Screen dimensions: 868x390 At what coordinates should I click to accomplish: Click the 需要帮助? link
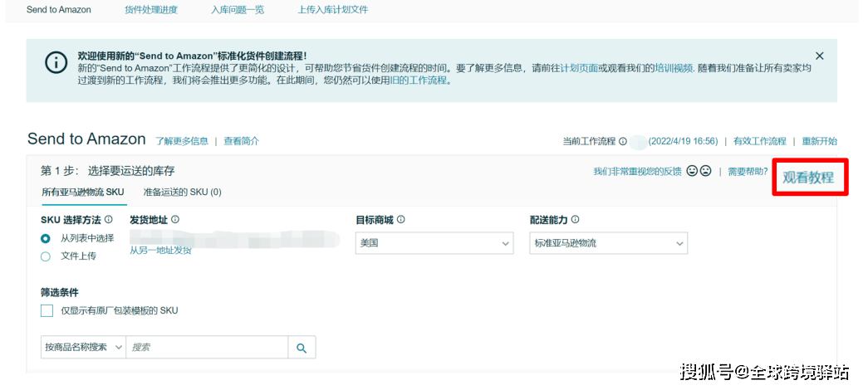pos(748,172)
